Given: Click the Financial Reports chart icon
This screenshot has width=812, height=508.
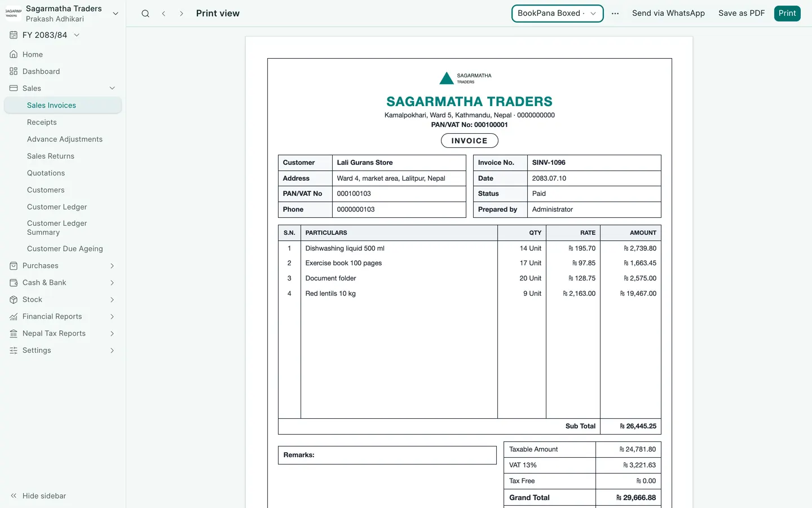Looking at the screenshot, I should pyautogui.click(x=14, y=316).
